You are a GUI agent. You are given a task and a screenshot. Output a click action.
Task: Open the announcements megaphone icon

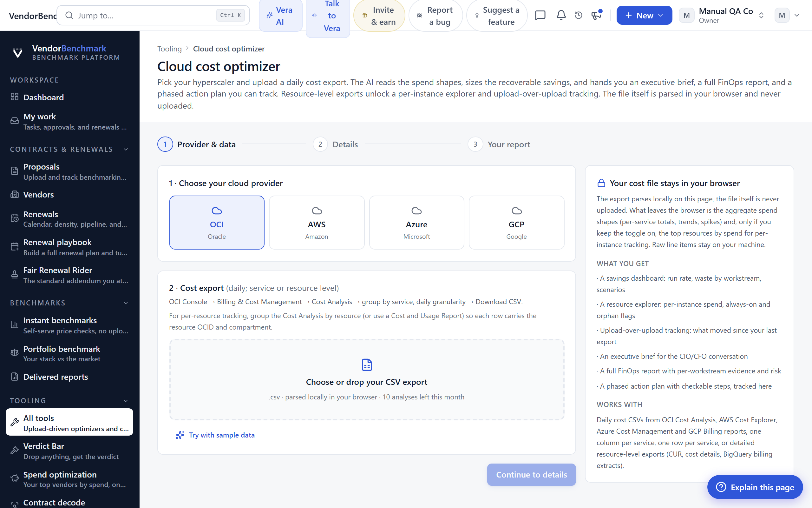point(596,16)
